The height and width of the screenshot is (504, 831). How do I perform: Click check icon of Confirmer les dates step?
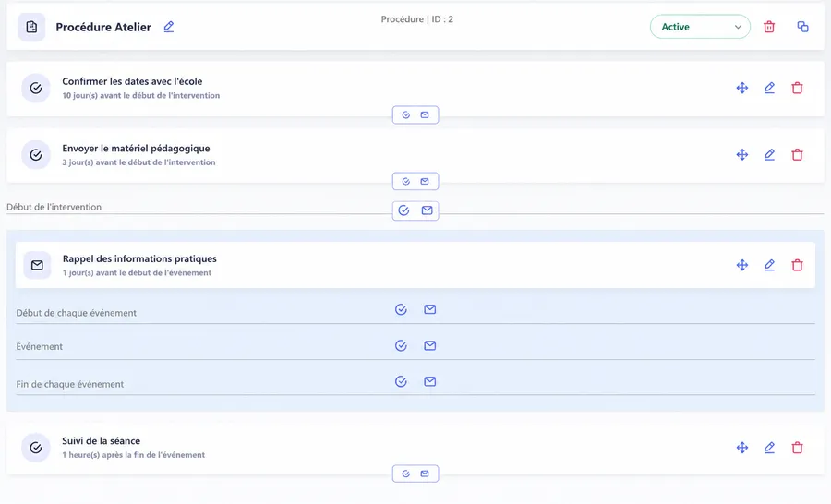35,88
